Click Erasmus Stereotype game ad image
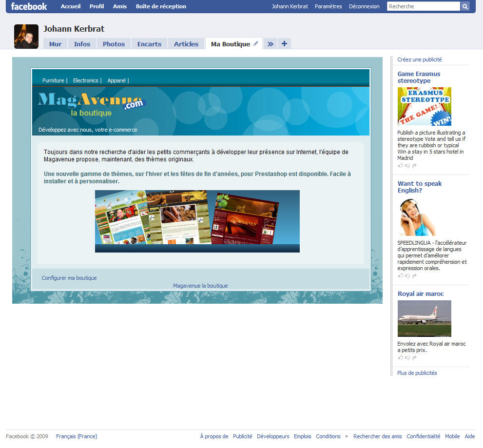The width and height of the screenshot is (483, 448). click(x=424, y=106)
